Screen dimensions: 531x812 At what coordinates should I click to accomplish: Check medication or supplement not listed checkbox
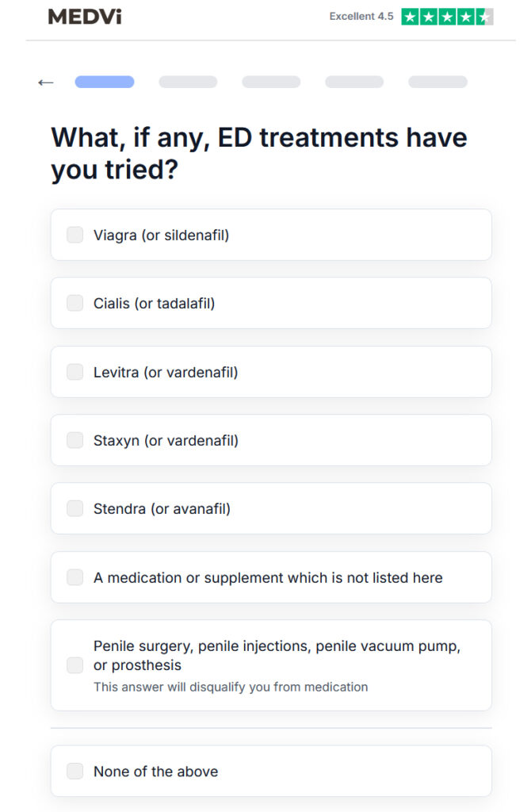(x=75, y=577)
